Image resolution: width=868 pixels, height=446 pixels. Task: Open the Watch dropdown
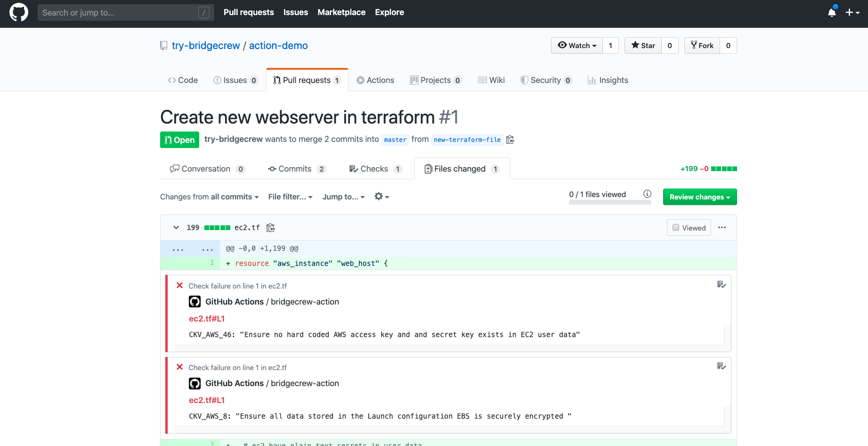pyautogui.click(x=577, y=46)
